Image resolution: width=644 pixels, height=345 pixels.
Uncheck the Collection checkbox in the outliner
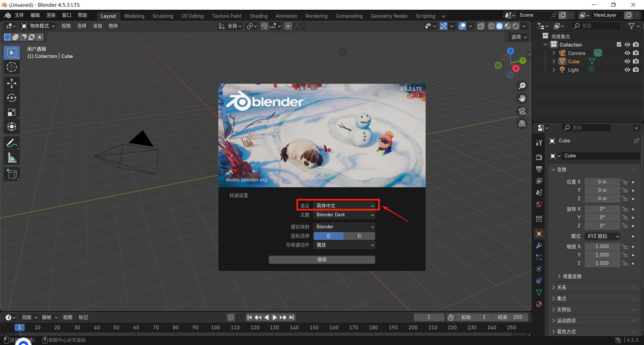(619, 44)
